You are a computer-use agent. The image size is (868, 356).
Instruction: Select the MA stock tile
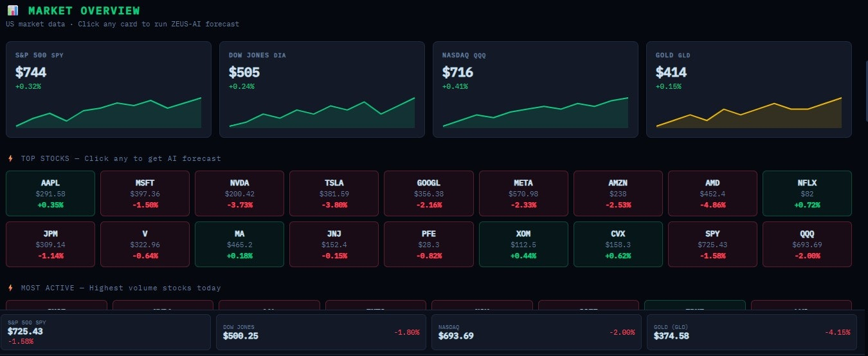click(x=239, y=244)
